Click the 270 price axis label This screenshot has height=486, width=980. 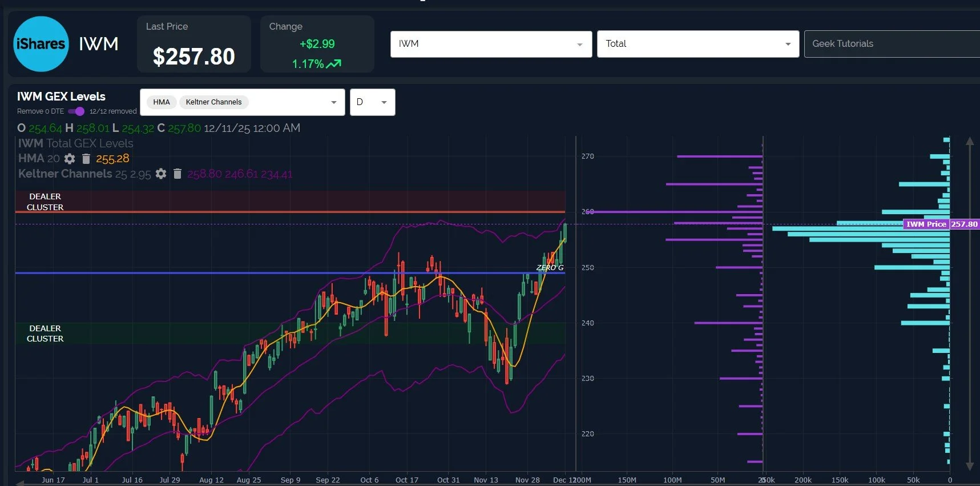(x=588, y=156)
